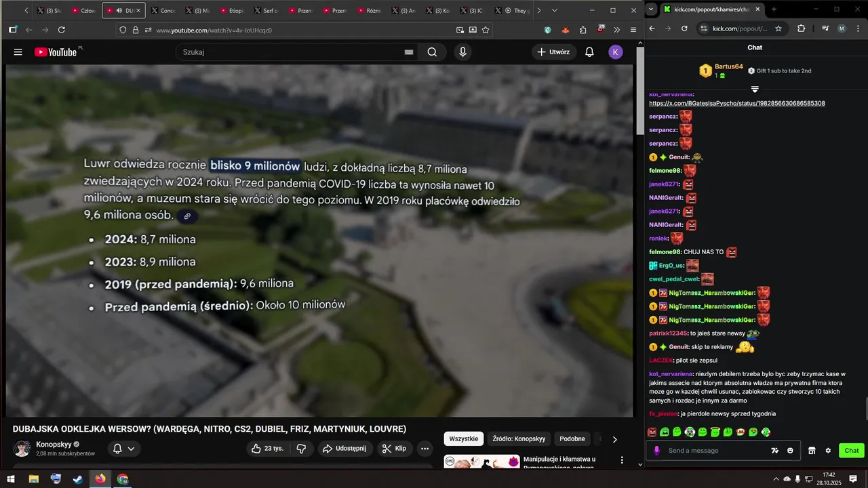Click the Udostępnij share button
Screen dimensions: 868x488
[344, 448]
